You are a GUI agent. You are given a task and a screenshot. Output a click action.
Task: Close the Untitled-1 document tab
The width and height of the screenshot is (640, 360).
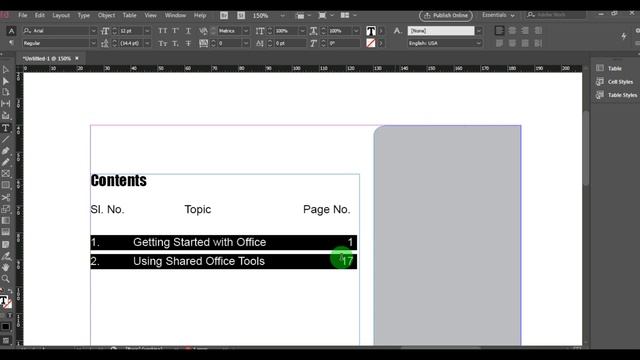pyautogui.click(x=77, y=58)
